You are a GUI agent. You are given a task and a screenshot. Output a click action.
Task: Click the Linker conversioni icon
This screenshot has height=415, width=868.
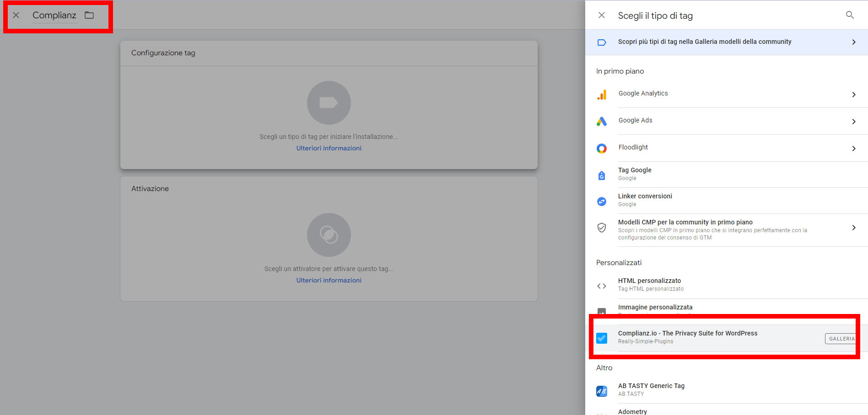click(x=602, y=202)
